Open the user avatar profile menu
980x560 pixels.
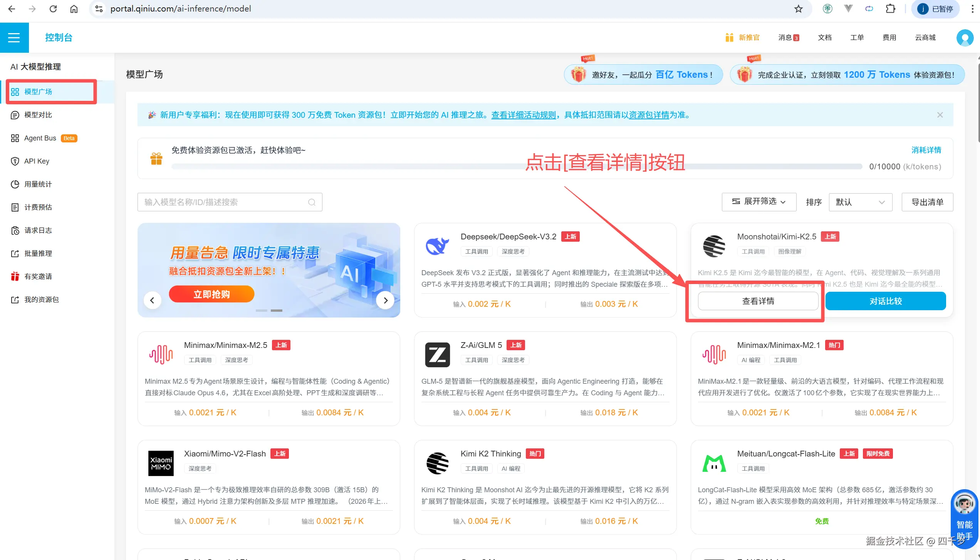coord(965,37)
